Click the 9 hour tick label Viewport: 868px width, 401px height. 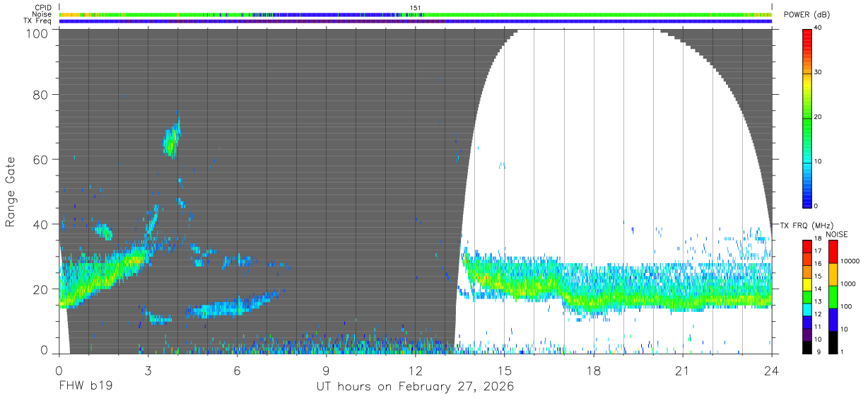click(x=327, y=370)
